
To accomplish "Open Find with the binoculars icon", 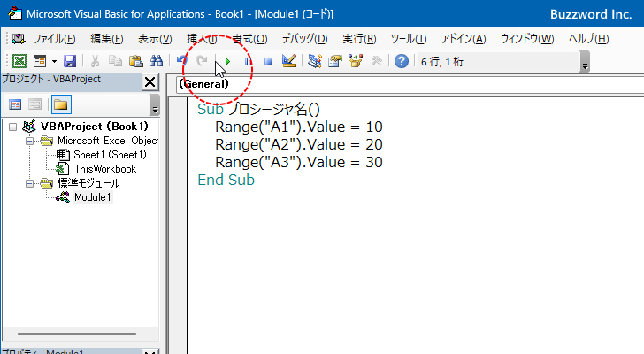I will point(156,61).
